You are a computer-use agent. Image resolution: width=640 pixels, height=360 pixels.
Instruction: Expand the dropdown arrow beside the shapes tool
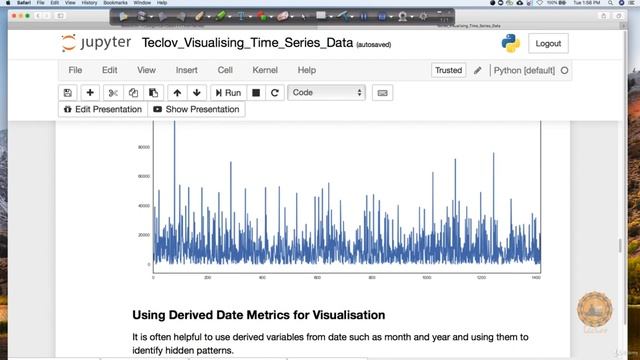[x=271, y=17]
